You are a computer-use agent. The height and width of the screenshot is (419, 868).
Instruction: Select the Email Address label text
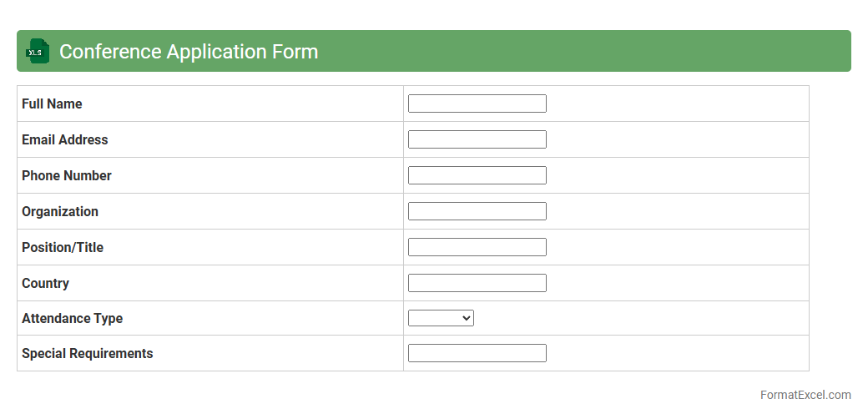64,139
